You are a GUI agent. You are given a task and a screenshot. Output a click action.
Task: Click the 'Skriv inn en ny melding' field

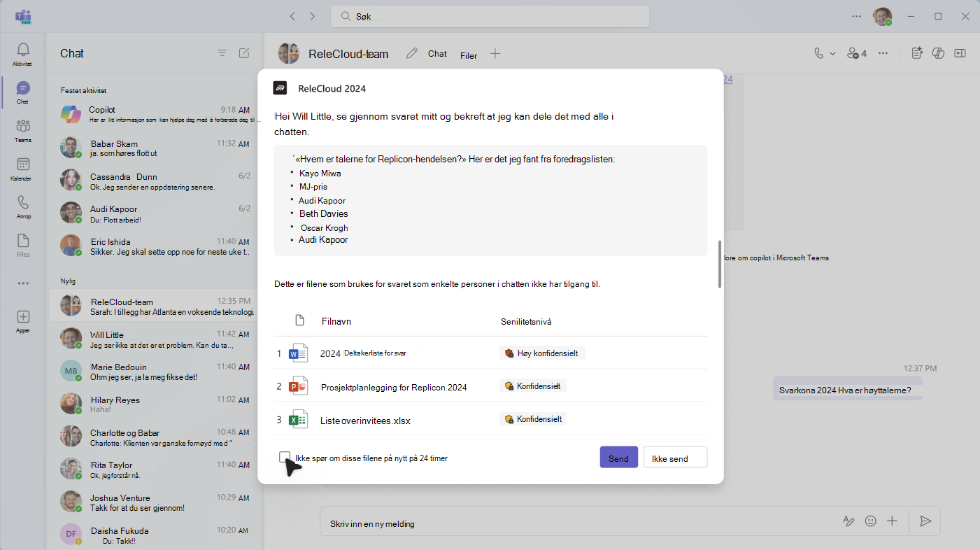[581, 523]
